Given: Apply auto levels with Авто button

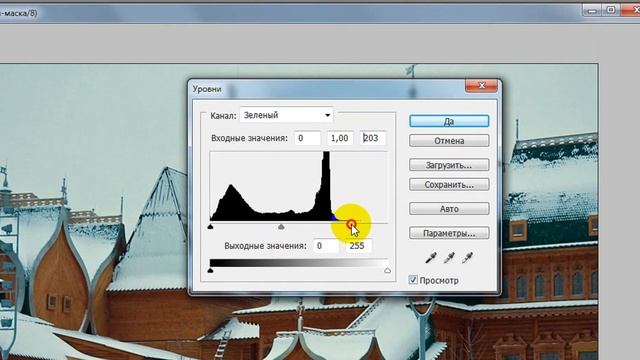Looking at the screenshot, I should click(449, 209).
